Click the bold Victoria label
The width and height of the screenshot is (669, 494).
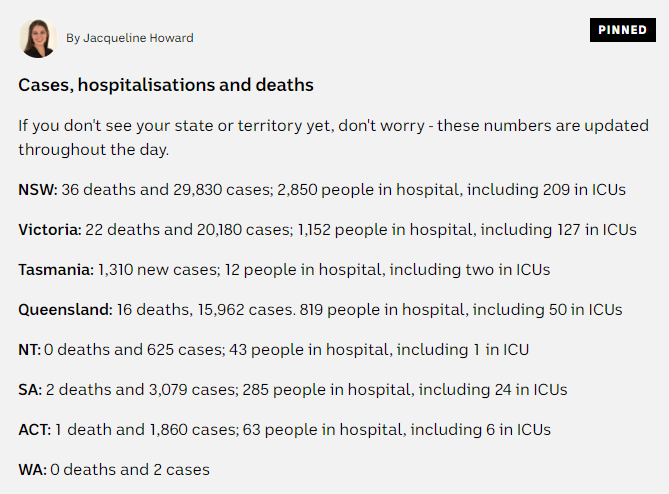49,229
